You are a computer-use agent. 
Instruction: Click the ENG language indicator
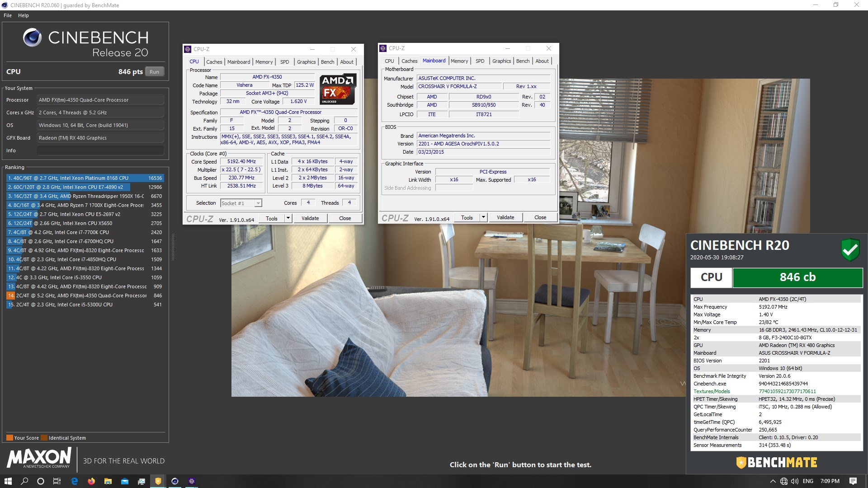point(808,481)
